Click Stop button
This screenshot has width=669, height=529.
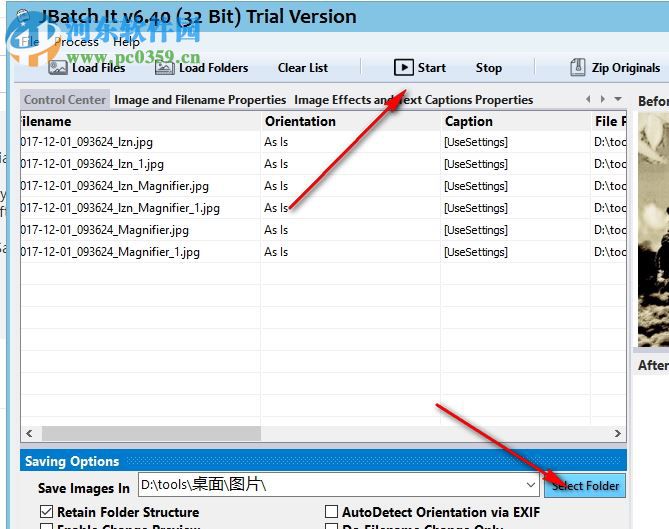489,68
